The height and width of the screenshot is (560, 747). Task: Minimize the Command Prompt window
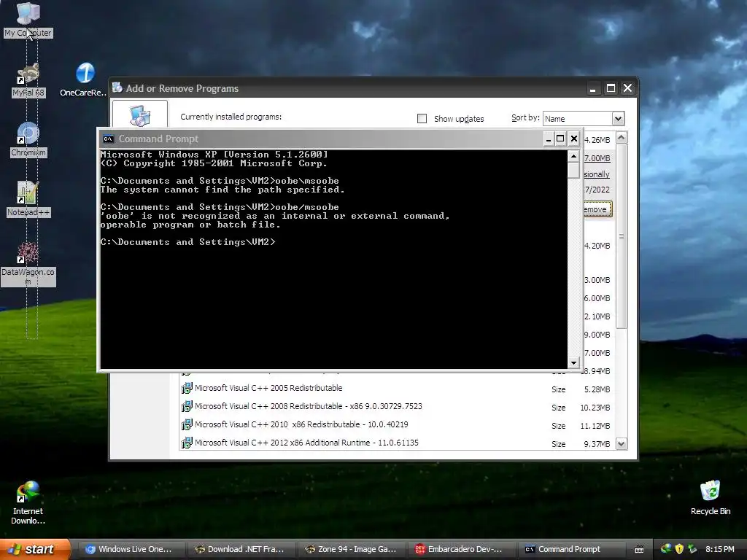(x=549, y=139)
